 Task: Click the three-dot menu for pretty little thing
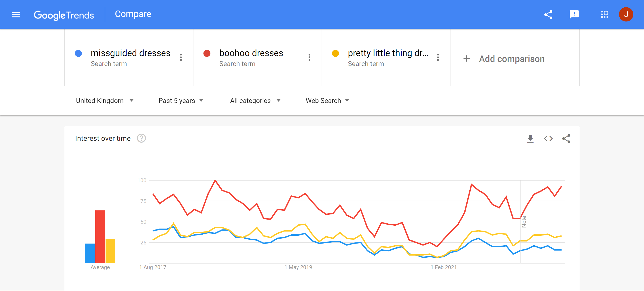pos(438,58)
